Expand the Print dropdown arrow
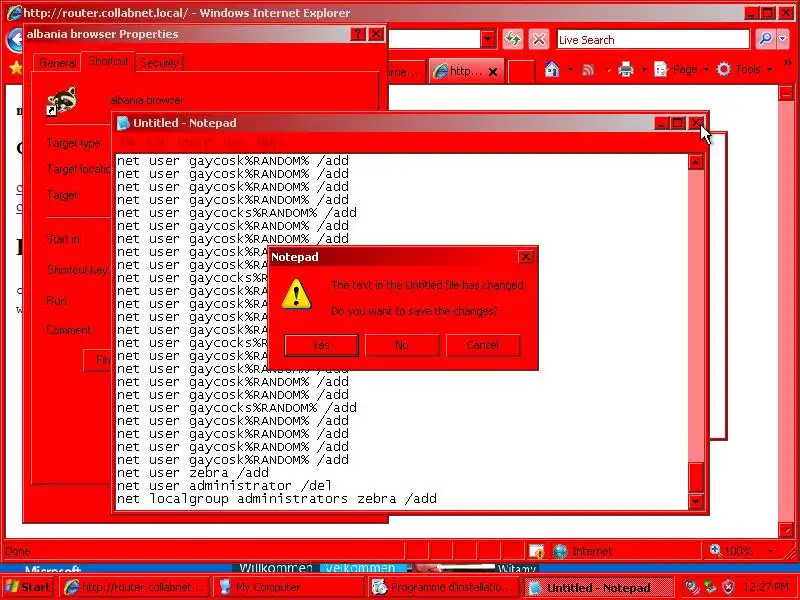This screenshot has height=600, width=800. point(644,69)
